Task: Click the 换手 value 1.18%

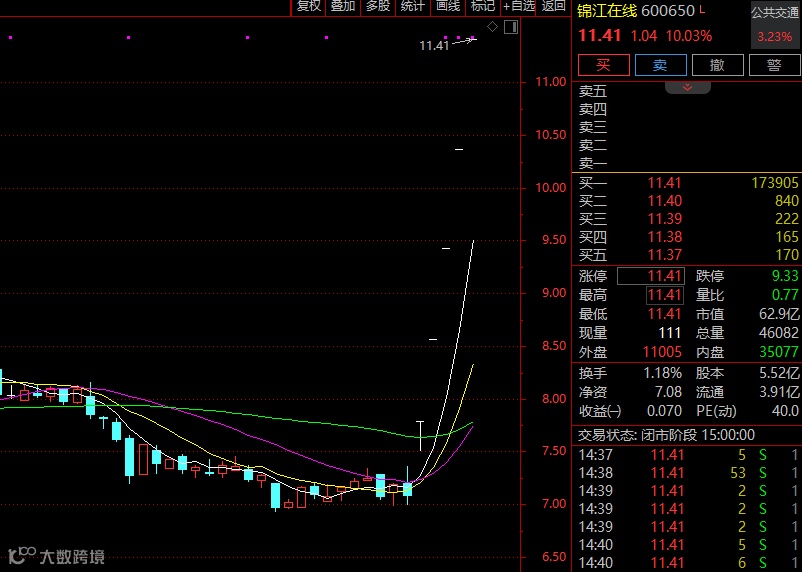Action: tap(662, 373)
